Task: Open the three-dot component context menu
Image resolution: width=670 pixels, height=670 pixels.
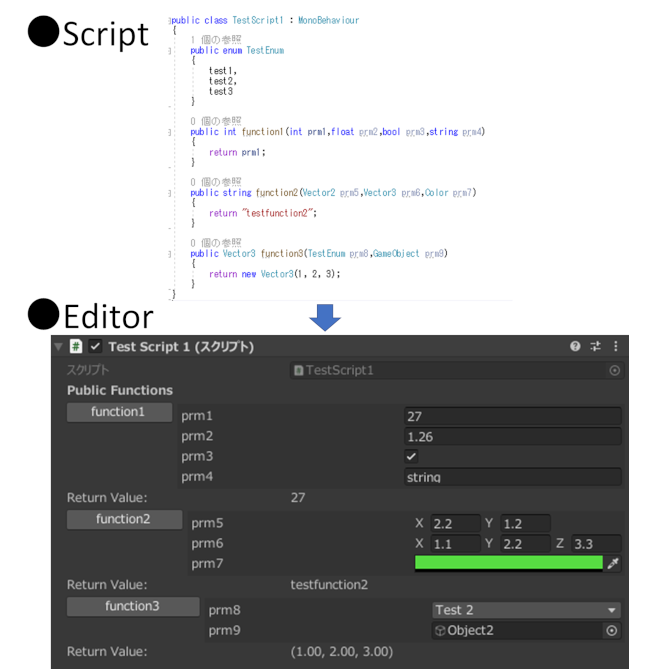Action: [615, 346]
